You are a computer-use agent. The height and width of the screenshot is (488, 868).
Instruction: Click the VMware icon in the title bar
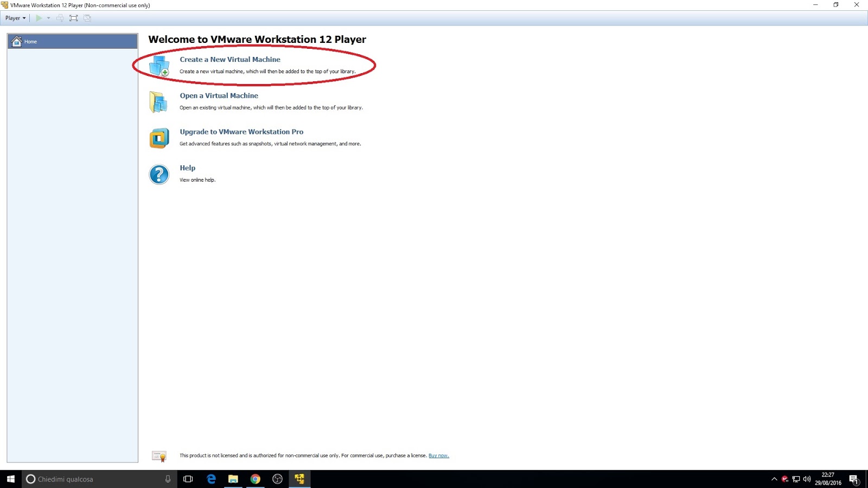click(5, 5)
